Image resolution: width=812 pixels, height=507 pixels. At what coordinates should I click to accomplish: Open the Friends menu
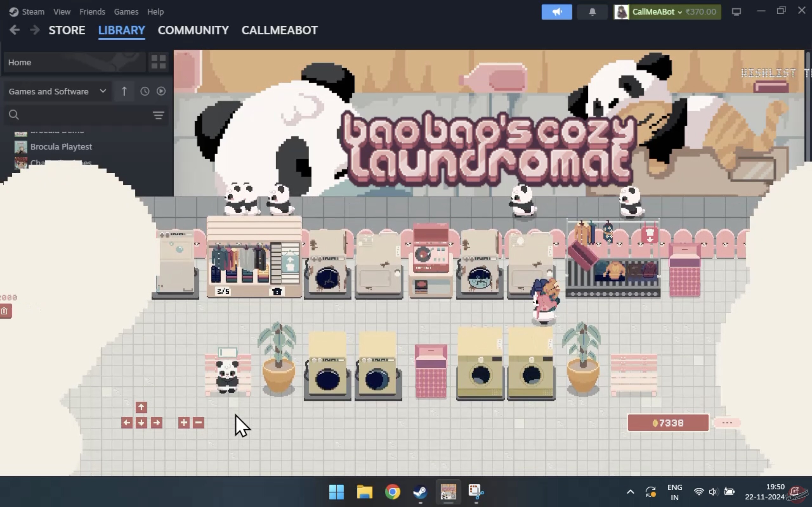click(92, 12)
